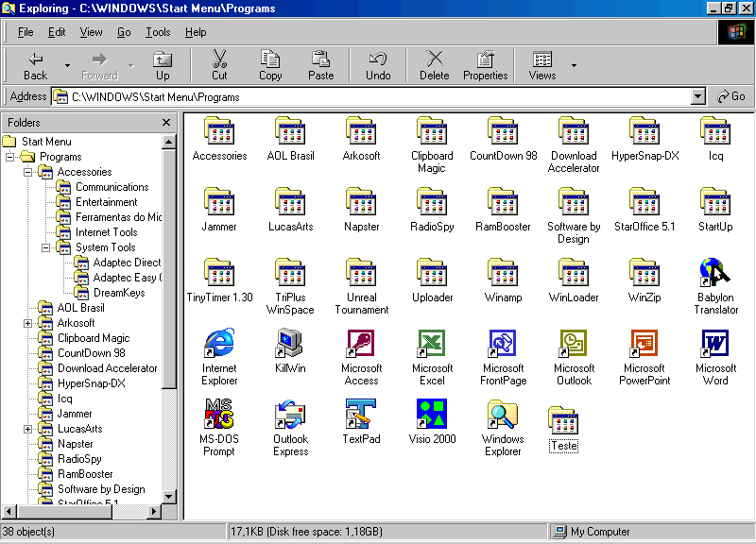The height and width of the screenshot is (544, 756).
Task: Click the Visio 2000 shortcut icon
Action: (432, 415)
